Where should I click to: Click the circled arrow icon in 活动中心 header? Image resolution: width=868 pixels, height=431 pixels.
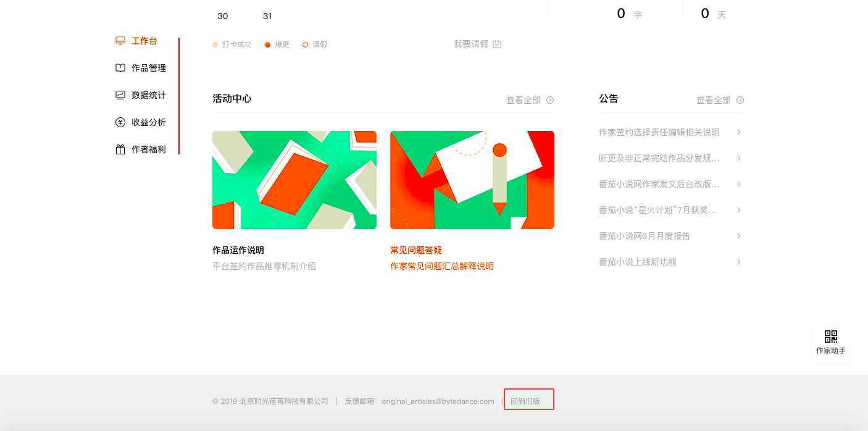pos(550,100)
